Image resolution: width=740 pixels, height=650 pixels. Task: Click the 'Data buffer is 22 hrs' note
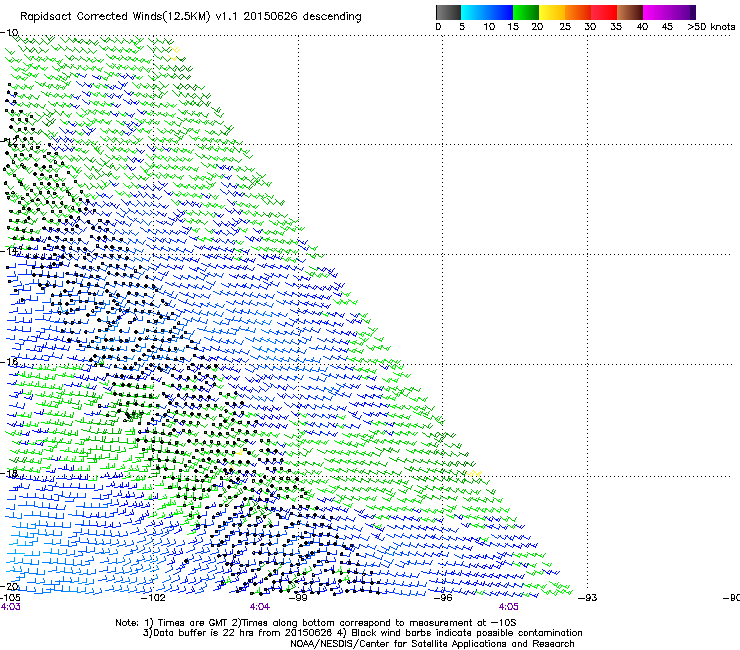point(362,633)
